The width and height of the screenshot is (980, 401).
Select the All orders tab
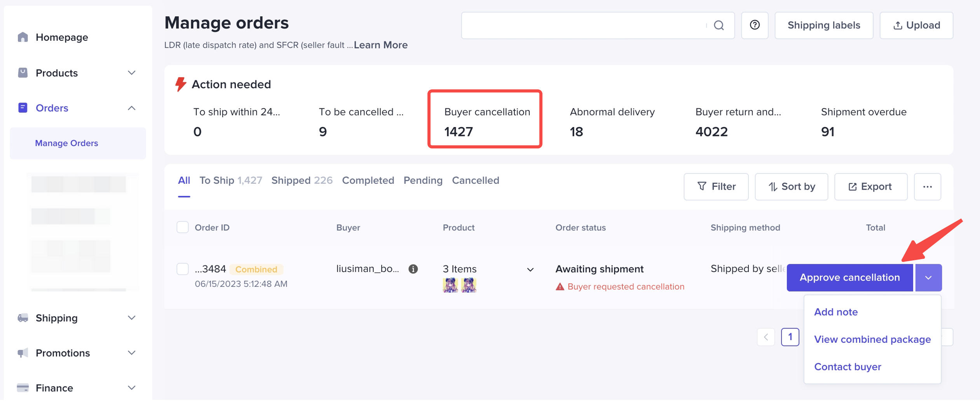(x=184, y=181)
